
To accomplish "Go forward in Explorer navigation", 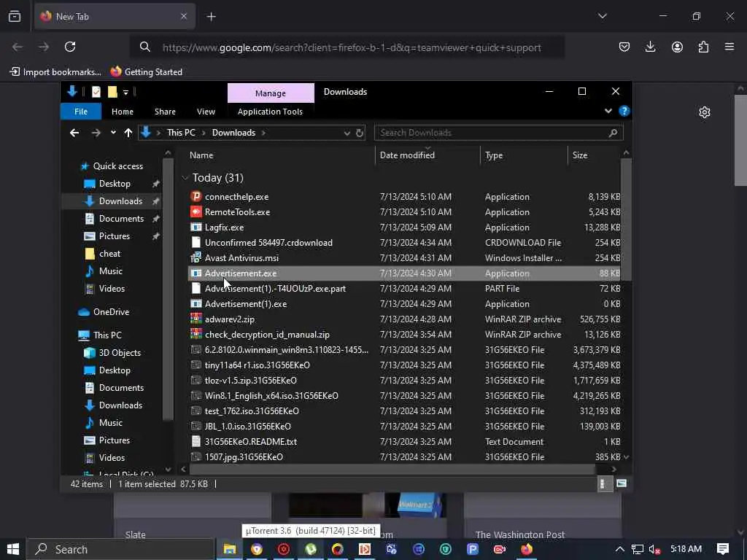I will click(x=96, y=133).
